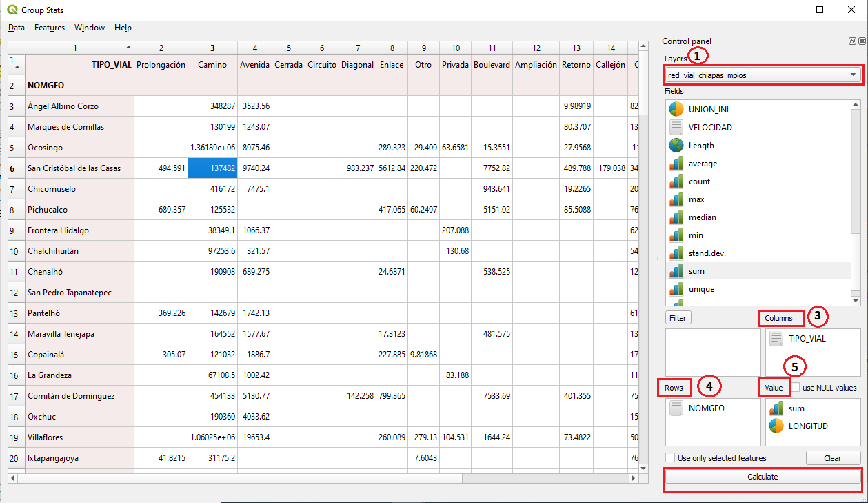Pick the stand.dev. function icon
This screenshot has height=503, width=868.
[x=676, y=253]
